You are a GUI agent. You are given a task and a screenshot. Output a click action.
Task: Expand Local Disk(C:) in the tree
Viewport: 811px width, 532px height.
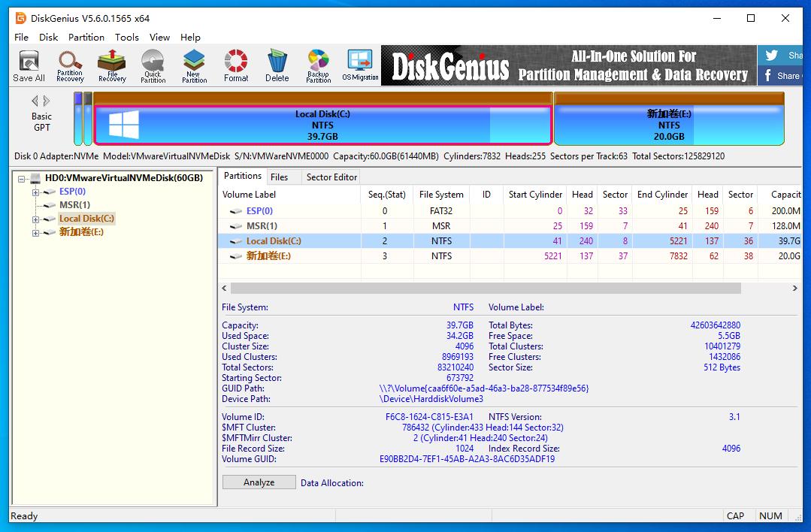click(35, 219)
